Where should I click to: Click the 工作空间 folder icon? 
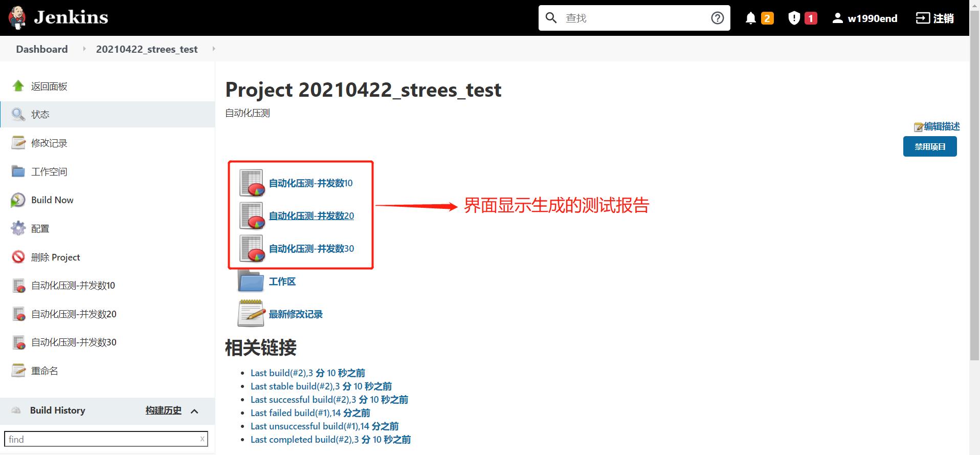18,171
